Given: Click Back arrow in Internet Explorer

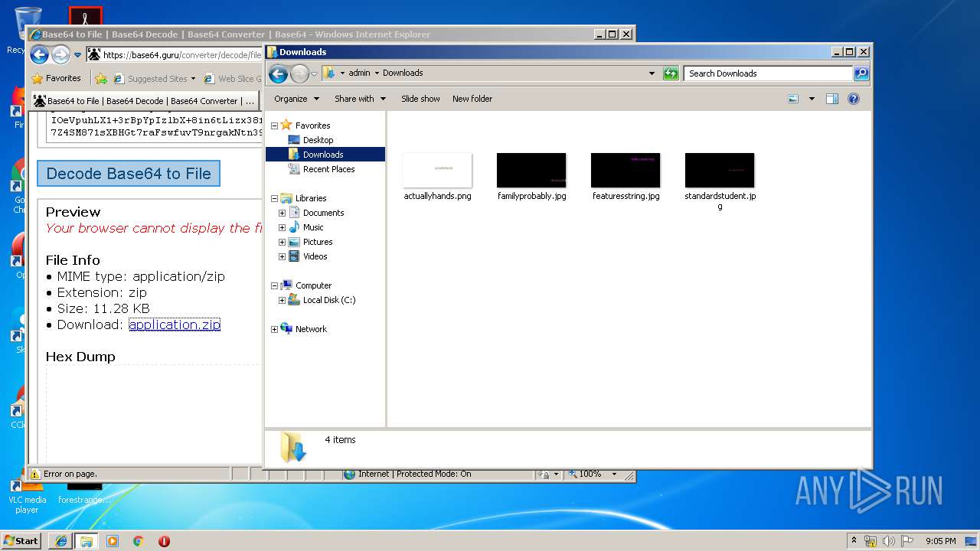Looking at the screenshot, I should tap(39, 54).
